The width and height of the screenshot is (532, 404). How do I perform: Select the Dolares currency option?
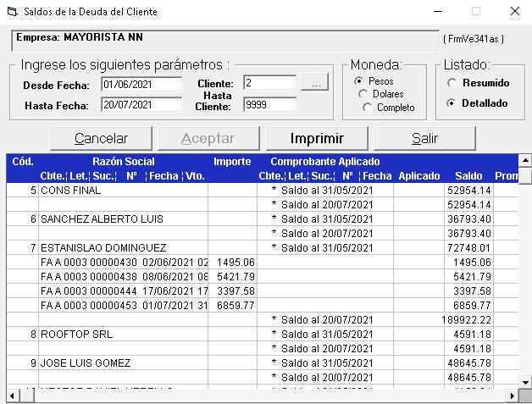click(x=363, y=94)
